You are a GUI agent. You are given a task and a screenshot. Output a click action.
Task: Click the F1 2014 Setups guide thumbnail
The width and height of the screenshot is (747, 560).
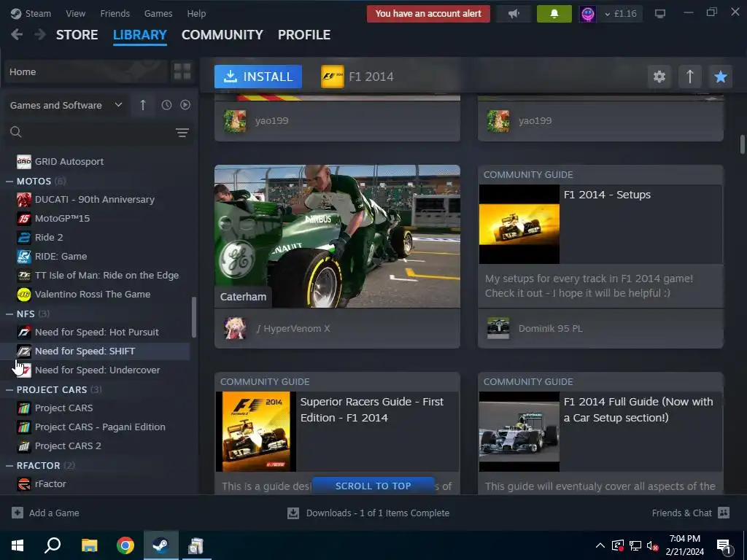(519, 224)
